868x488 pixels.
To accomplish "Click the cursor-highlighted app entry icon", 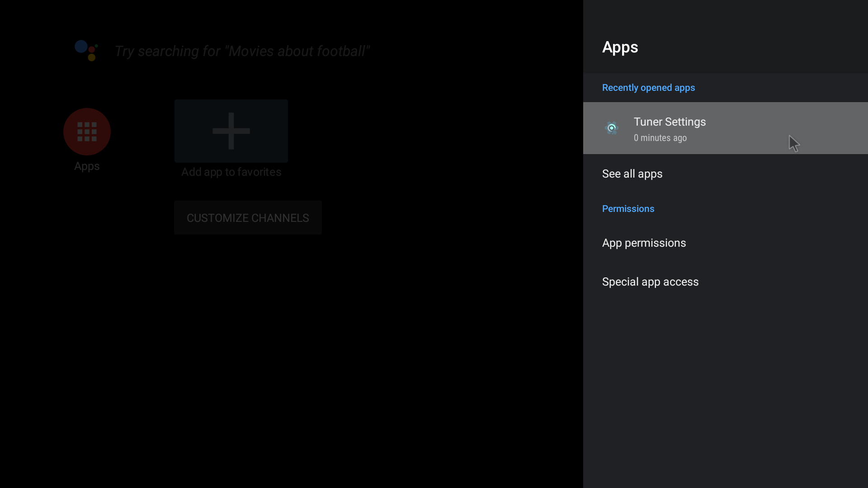I will (x=612, y=128).
